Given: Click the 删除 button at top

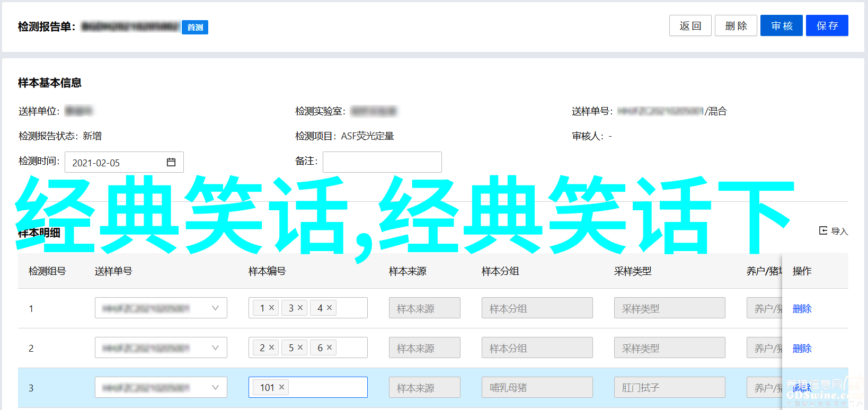Looking at the screenshot, I should click(736, 25).
